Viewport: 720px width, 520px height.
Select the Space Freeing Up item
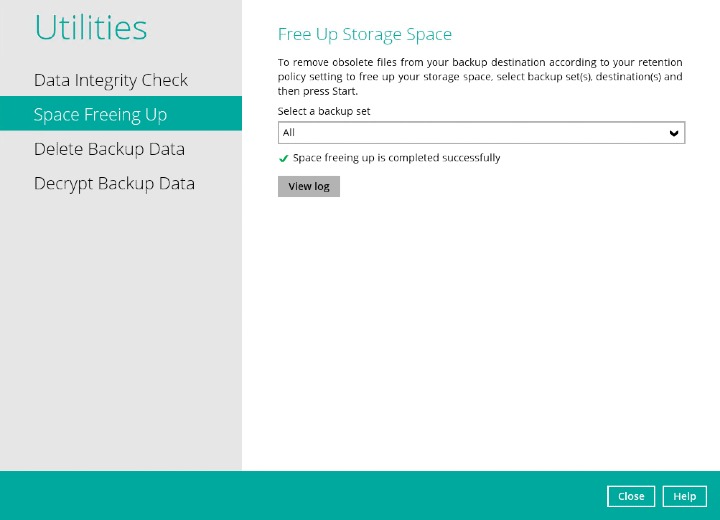[x=100, y=114]
